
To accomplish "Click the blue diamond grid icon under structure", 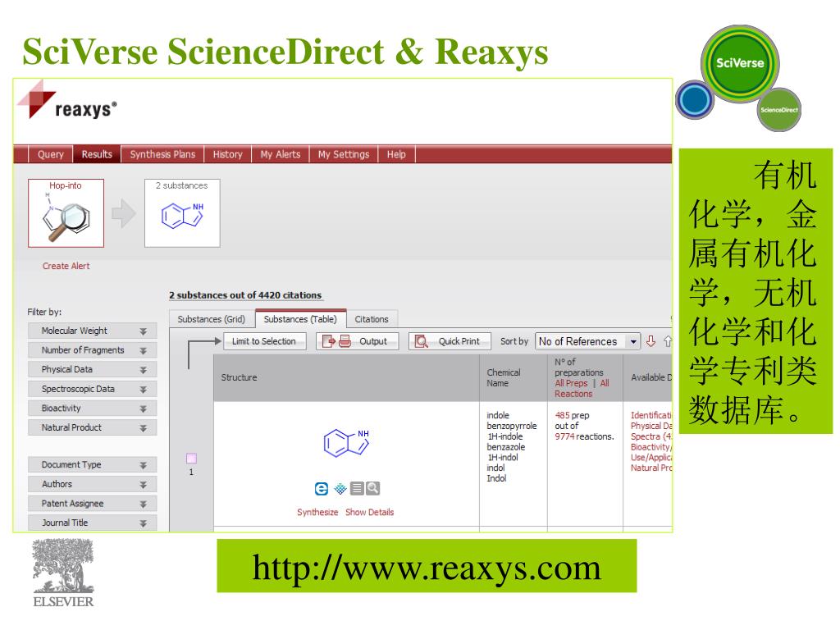I will 340,489.
